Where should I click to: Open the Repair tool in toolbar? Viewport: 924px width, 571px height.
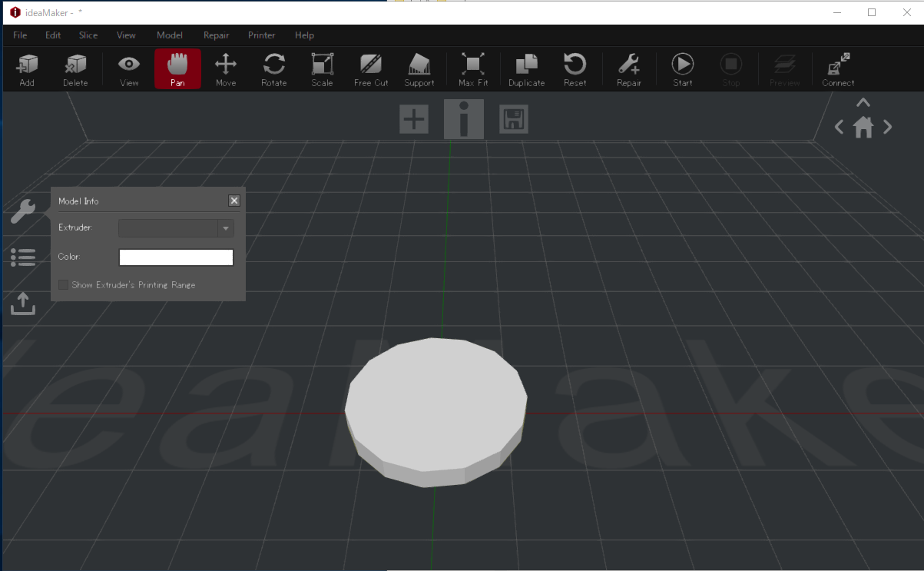[628, 69]
